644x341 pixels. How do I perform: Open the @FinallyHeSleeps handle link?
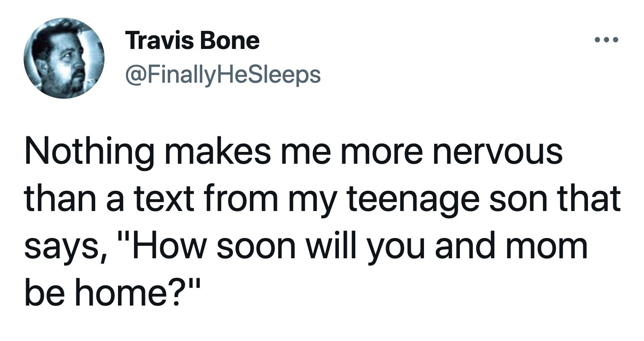(x=223, y=75)
